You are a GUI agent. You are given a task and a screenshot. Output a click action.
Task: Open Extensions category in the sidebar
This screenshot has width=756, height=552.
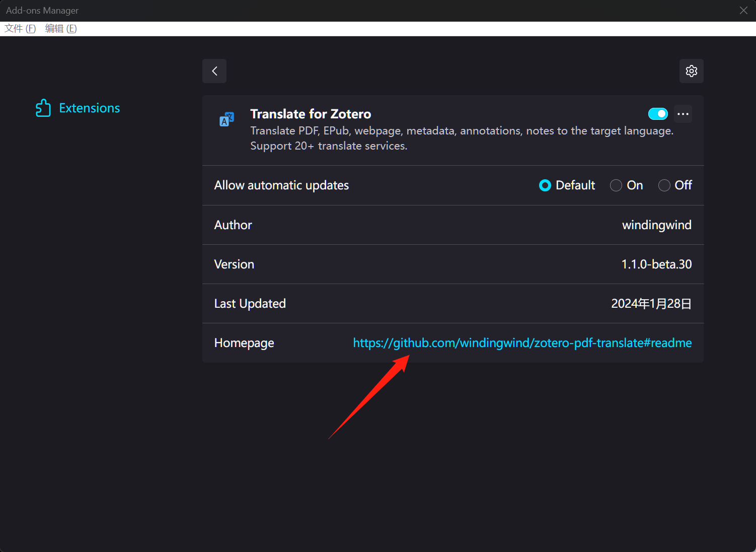pyautogui.click(x=78, y=108)
